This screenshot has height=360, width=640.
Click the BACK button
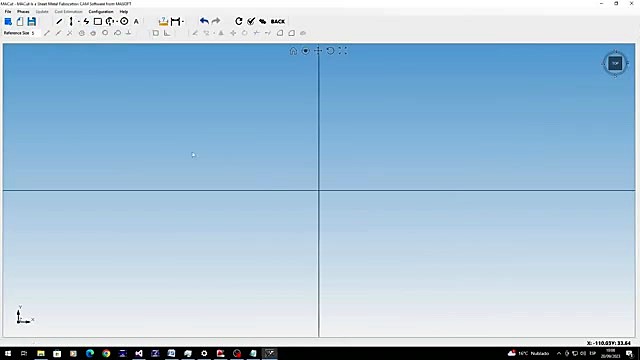[278, 21]
